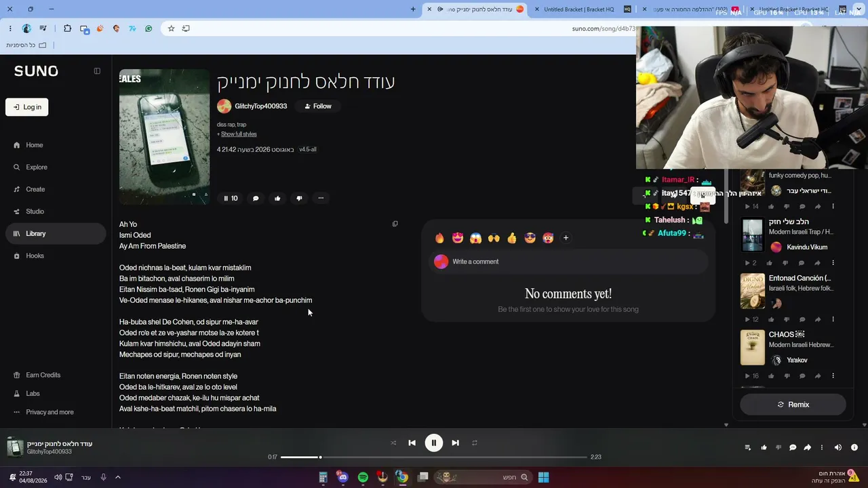The image size is (868, 488).
Task: Copy lyrics using the copy icon
Action: coord(395,224)
